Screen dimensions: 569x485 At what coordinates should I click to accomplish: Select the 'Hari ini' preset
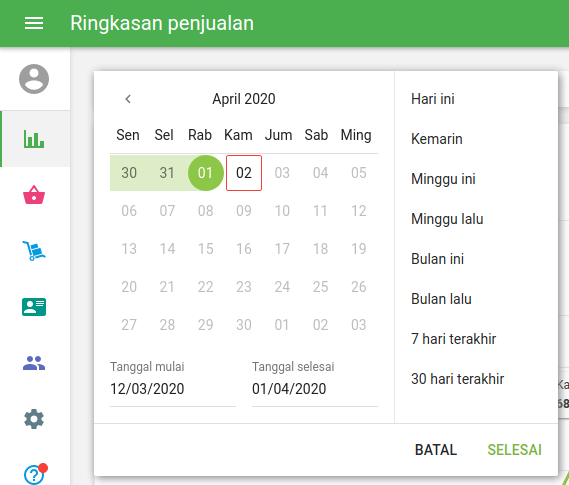pyautogui.click(x=433, y=99)
